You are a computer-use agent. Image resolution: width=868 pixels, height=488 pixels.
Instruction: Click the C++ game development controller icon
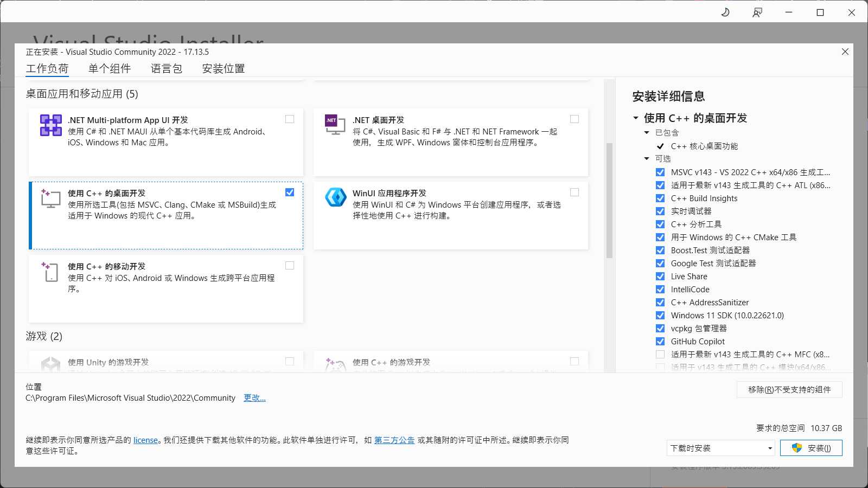(x=335, y=364)
